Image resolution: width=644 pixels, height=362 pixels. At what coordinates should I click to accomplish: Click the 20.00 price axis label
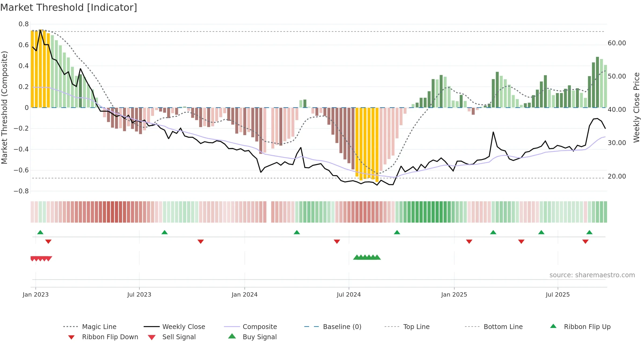click(617, 176)
